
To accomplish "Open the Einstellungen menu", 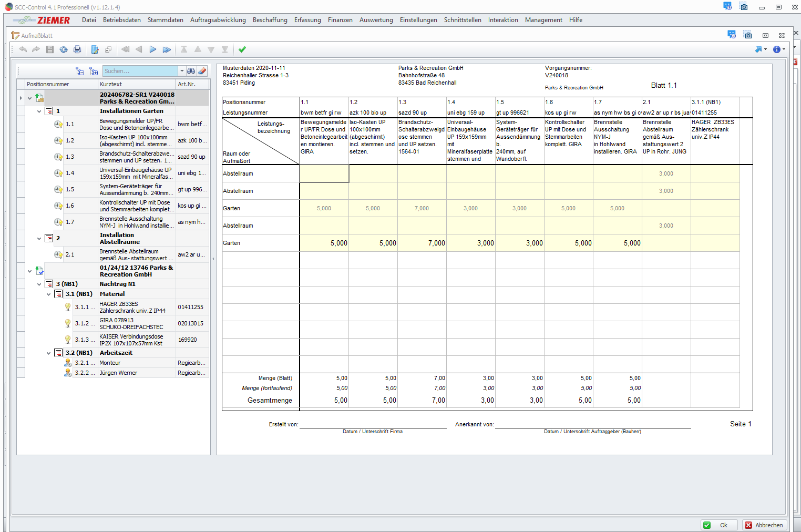I will (x=418, y=20).
